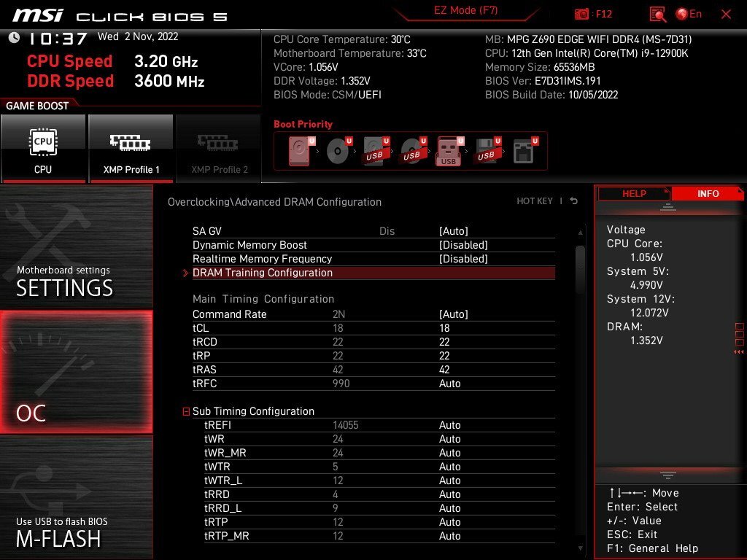Switch to the HELP tab
This screenshot has height=560, width=747.
[x=634, y=194]
